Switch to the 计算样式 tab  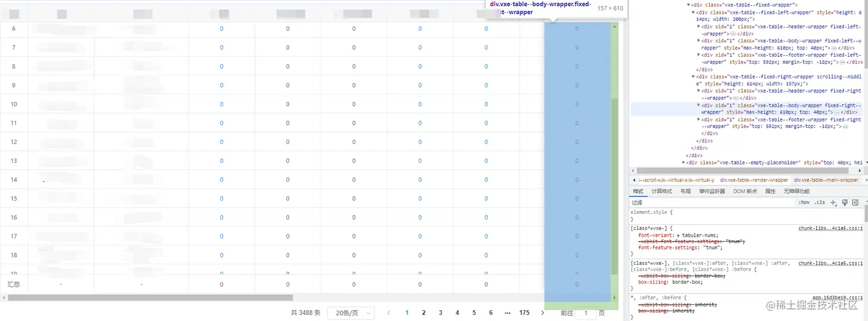(x=662, y=191)
